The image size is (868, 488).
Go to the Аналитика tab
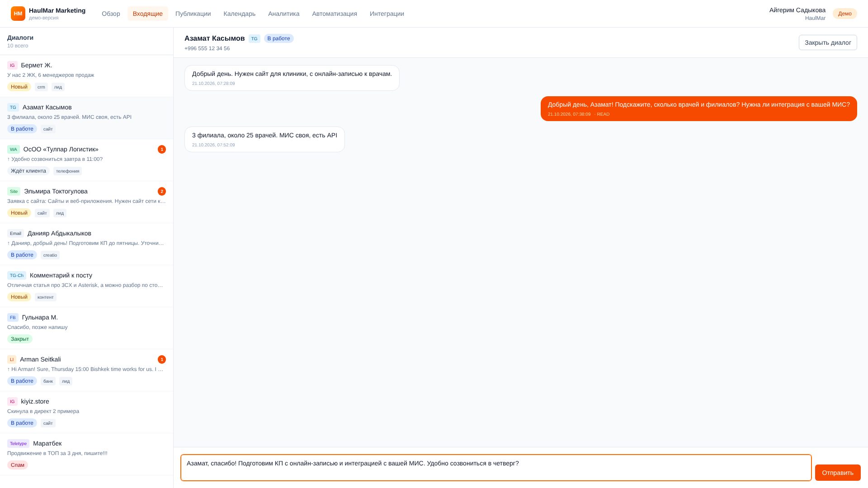click(x=284, y=14)
